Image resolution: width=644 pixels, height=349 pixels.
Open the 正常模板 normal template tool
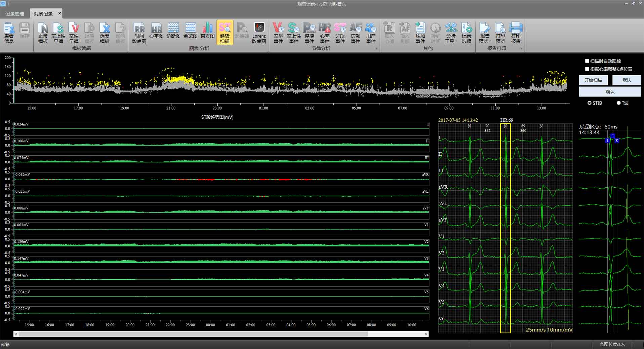click(43, 33)
